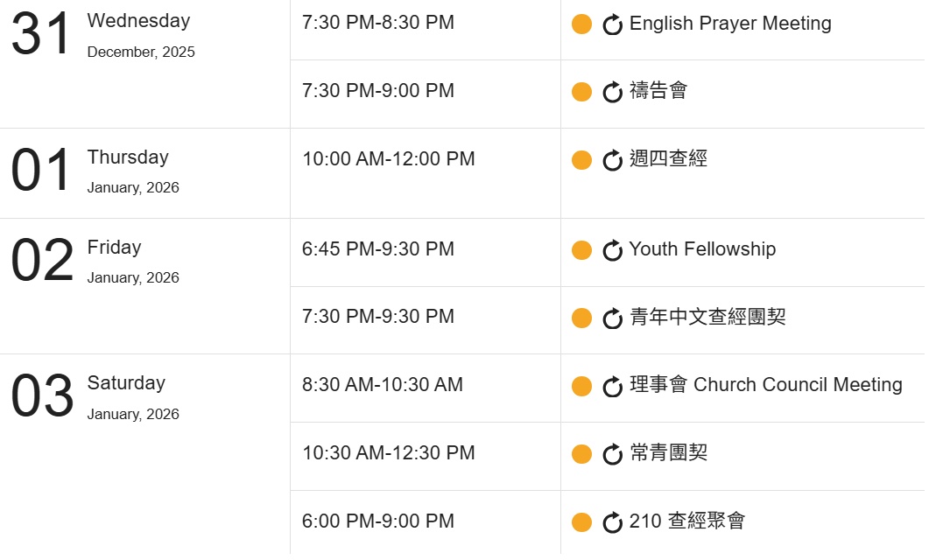Click the recurring icon beside English Prayer Meeting
Screen dimensions: 929x560
pyautogui.click(x=613, y=24)
